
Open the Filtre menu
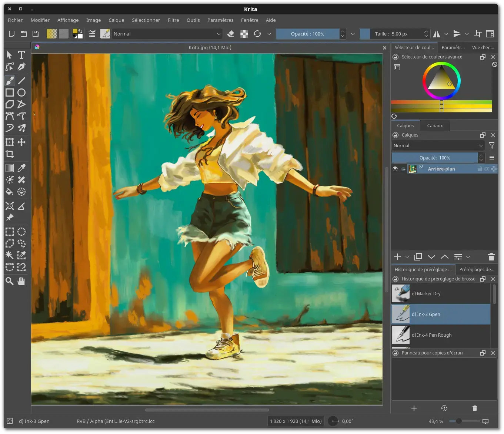point(173,20)
